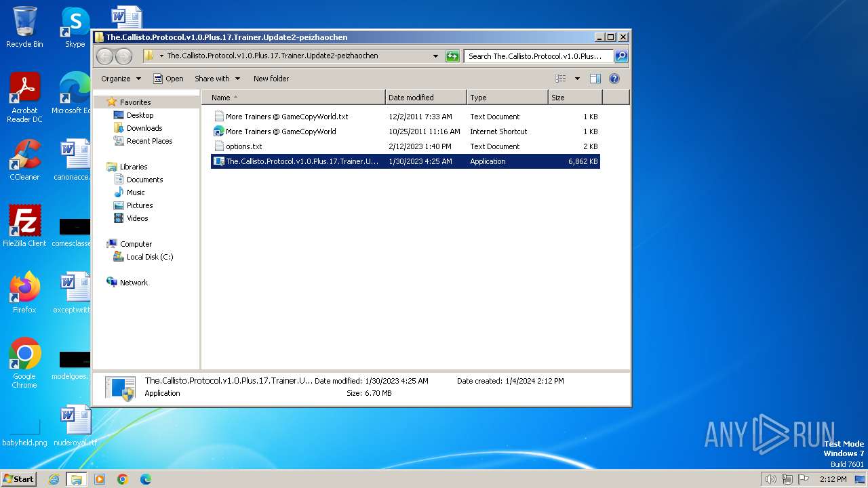
Task: Select Local Disk (C:) in the navigation pane
Action: pyautogui.click(x=150, y=257)
